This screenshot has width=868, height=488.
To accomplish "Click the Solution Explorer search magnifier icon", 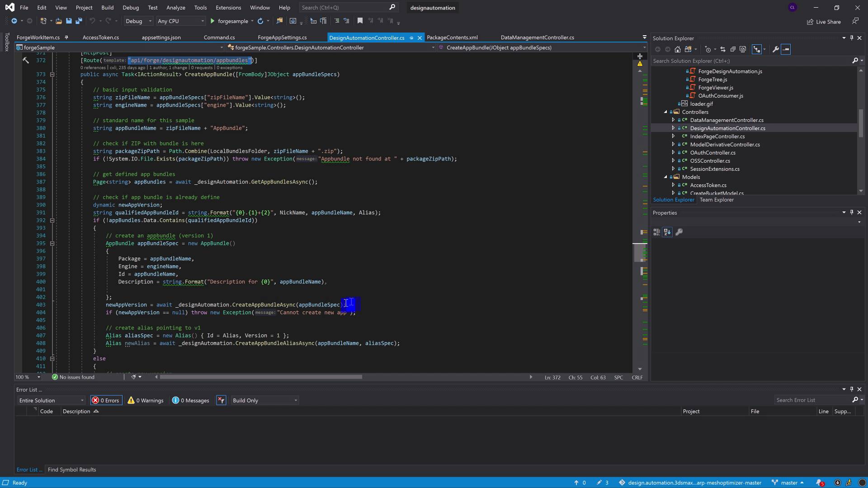I will tap(855, 61).
